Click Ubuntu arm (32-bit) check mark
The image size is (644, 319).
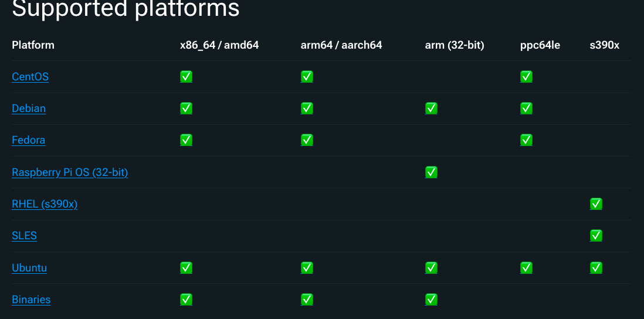(x=431, y=267)
